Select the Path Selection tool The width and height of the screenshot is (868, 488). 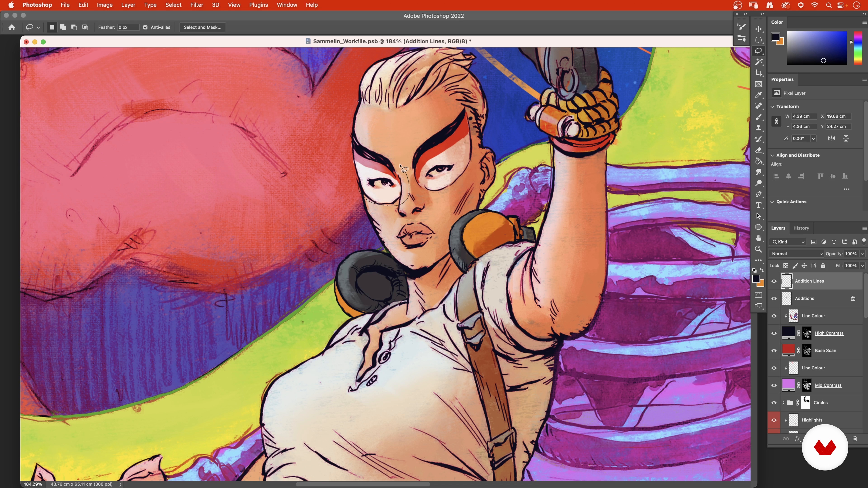pyautogui.click(x=759, y=216)
